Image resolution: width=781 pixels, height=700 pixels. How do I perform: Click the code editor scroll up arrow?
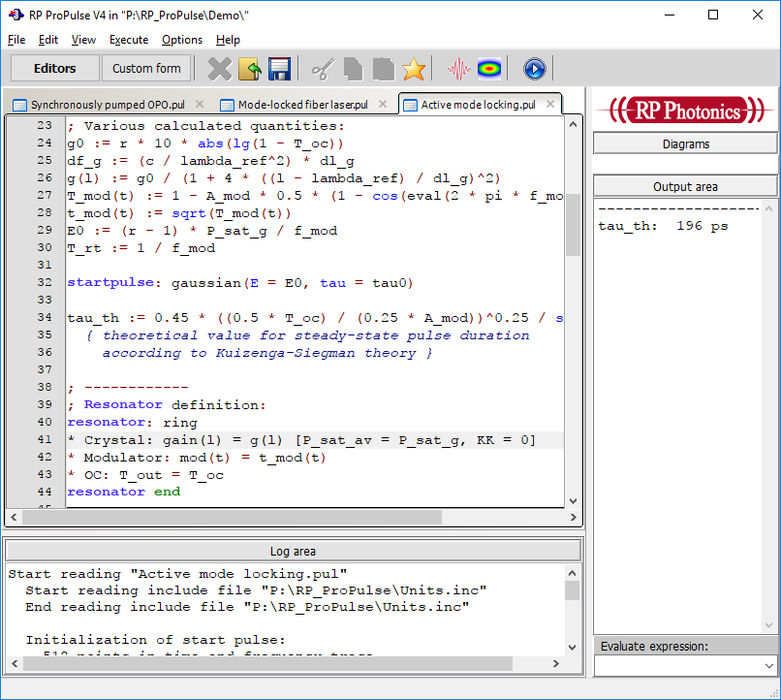tap(573, 124)
